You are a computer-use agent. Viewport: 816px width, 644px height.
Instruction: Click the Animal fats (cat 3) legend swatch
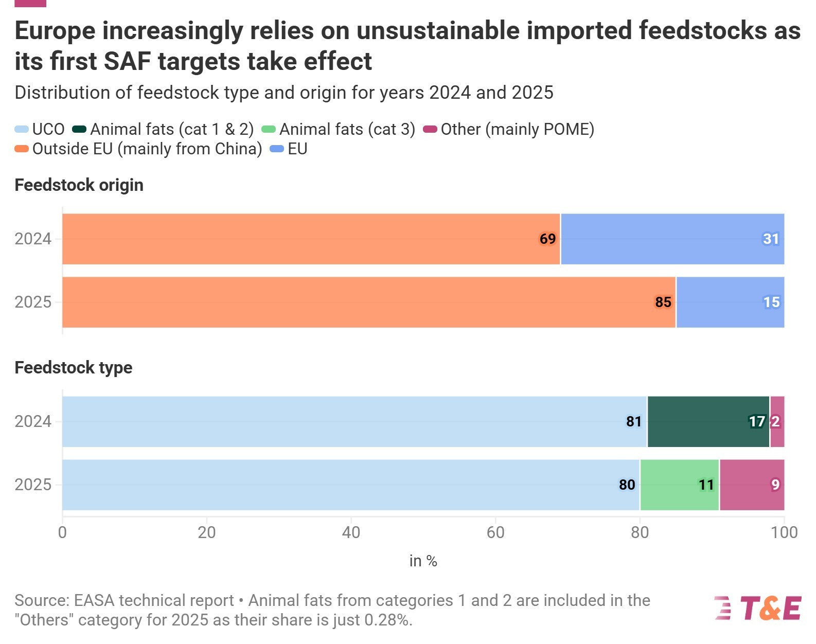point(269,129)
